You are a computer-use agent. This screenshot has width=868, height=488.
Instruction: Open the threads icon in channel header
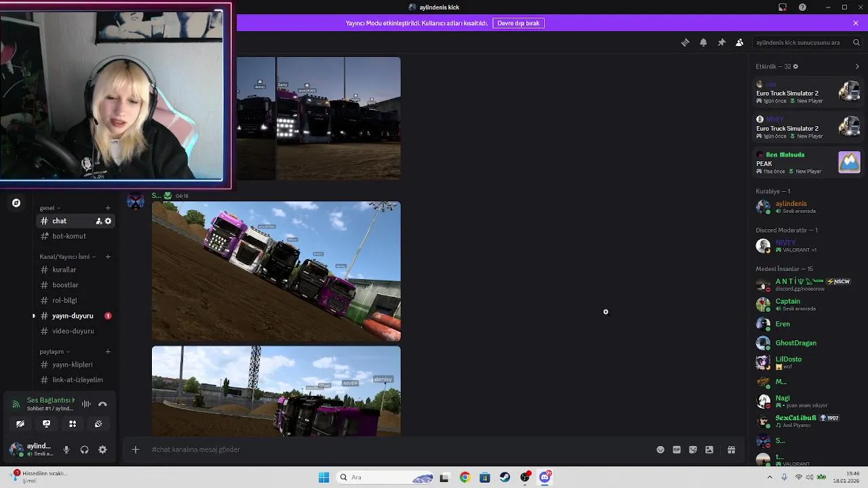pyautogui.click(x=685, y=42)
